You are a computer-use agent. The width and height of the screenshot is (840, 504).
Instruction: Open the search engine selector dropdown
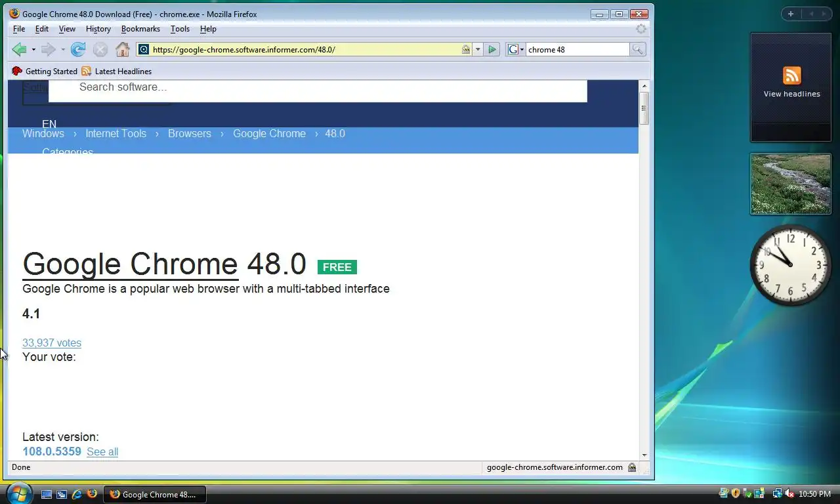point(516,49)
